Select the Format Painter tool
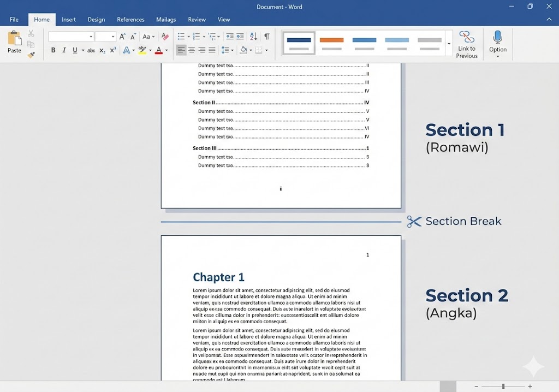Viewport: 559px width, 392px height. [31, 54]
